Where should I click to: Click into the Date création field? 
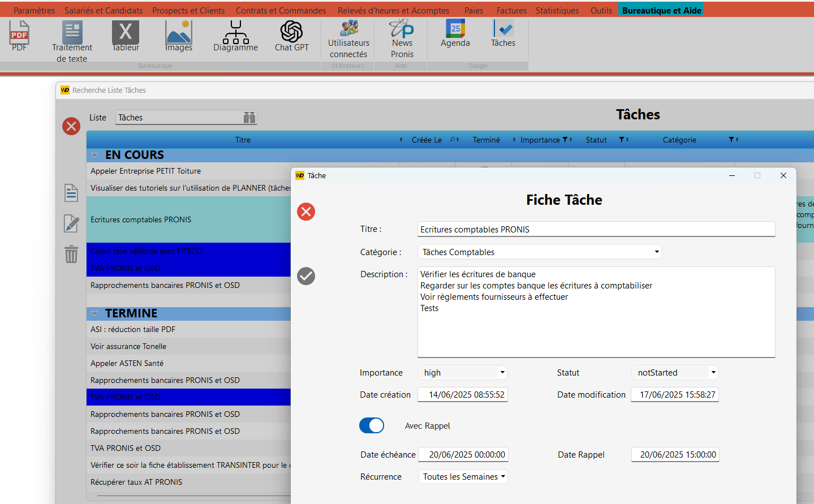[x=463, y=395]
